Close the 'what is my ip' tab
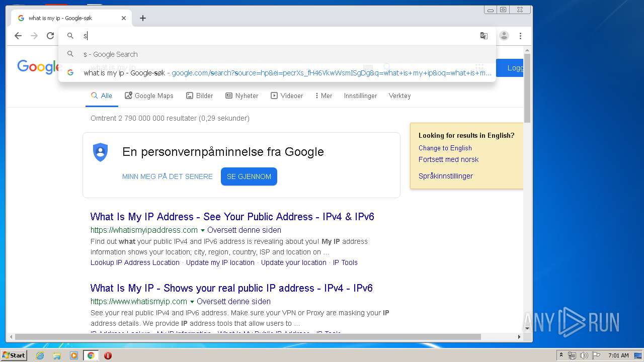The width and height of the screenshot is (644, 362). (x=124, y=18)
